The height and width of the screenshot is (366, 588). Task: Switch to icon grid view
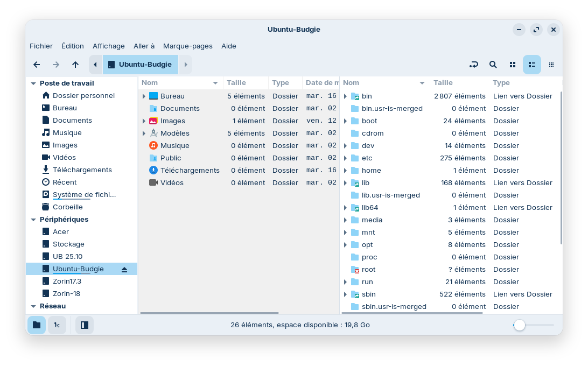pos(513,65)
